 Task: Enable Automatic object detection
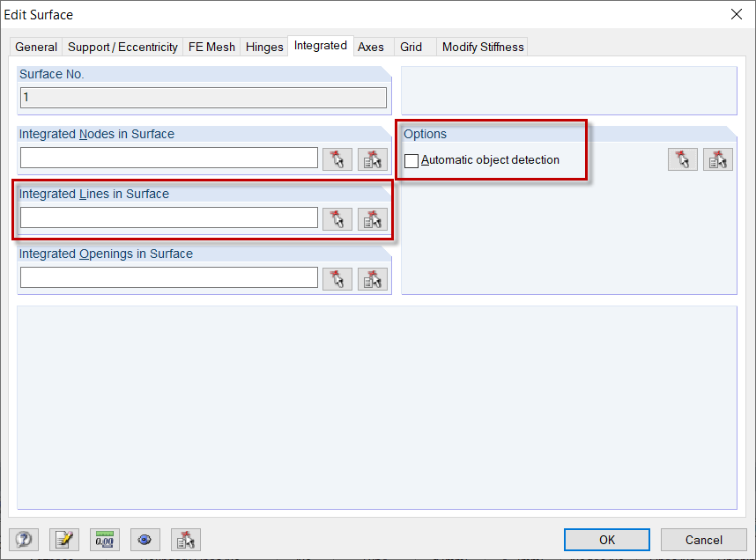pos(411,160)
